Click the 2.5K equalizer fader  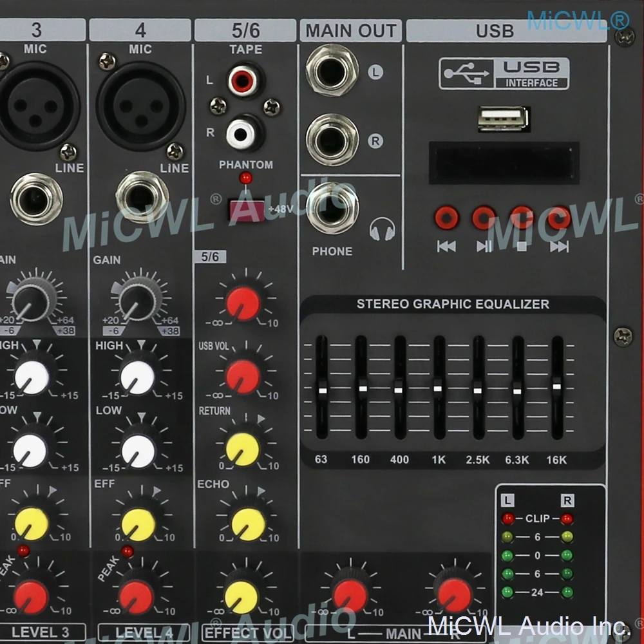pos(478,390)
